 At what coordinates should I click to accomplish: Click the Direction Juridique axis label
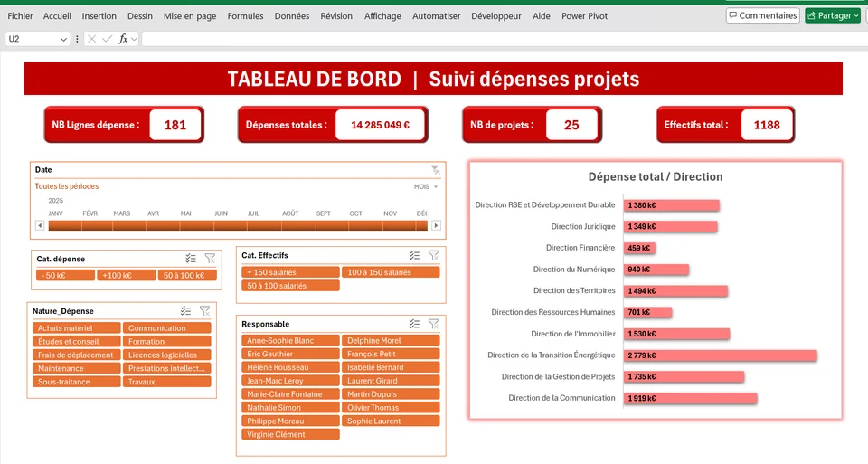(x=583, y=226)
